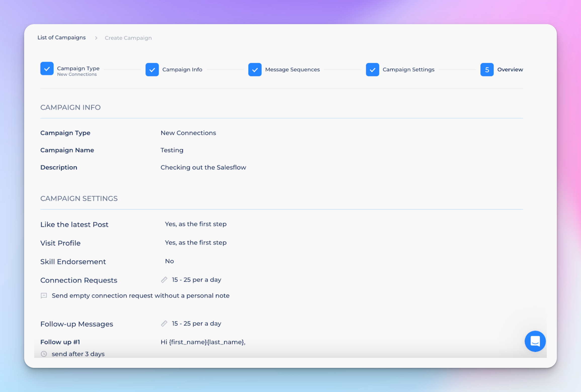Select the Overview step label
The width and height of the screenshot is (581, 392).
(x=510, y=70)
